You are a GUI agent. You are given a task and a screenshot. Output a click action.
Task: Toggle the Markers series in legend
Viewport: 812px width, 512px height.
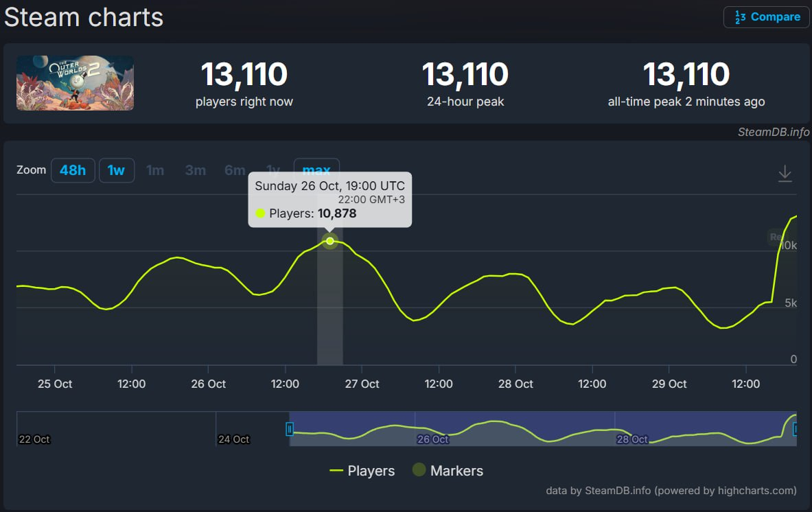(448, 471)
